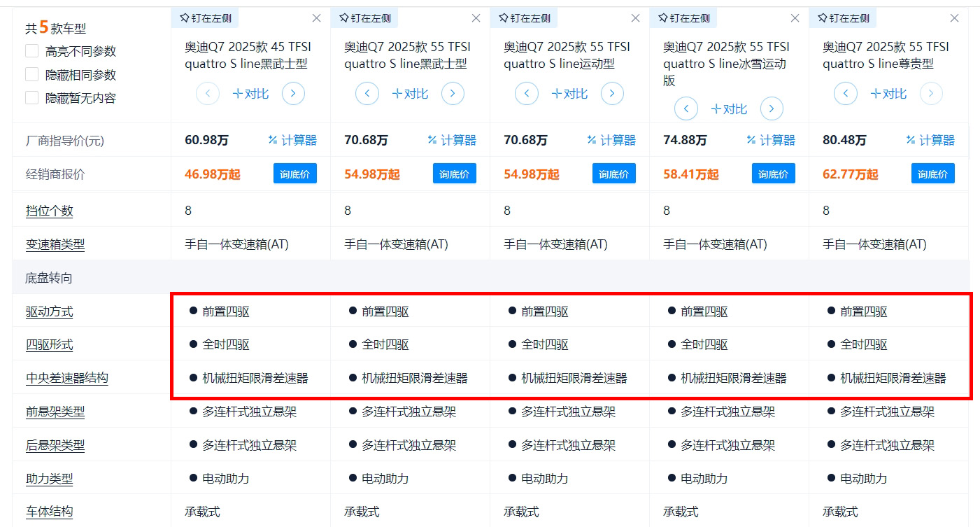The height and width of the screenshot is (527, 980).
Task: Click 询底价 next to 58.41万起
Action: point(774,174)
